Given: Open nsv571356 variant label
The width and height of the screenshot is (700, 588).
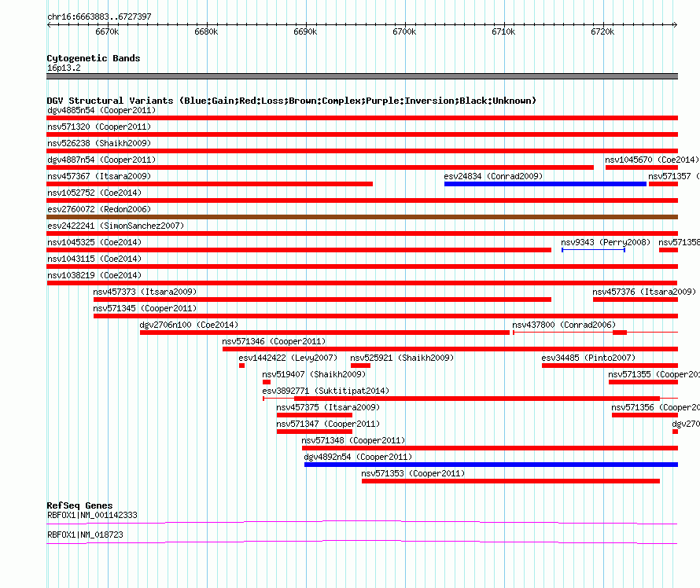Looking at the screenshot, I should (655, 407).
